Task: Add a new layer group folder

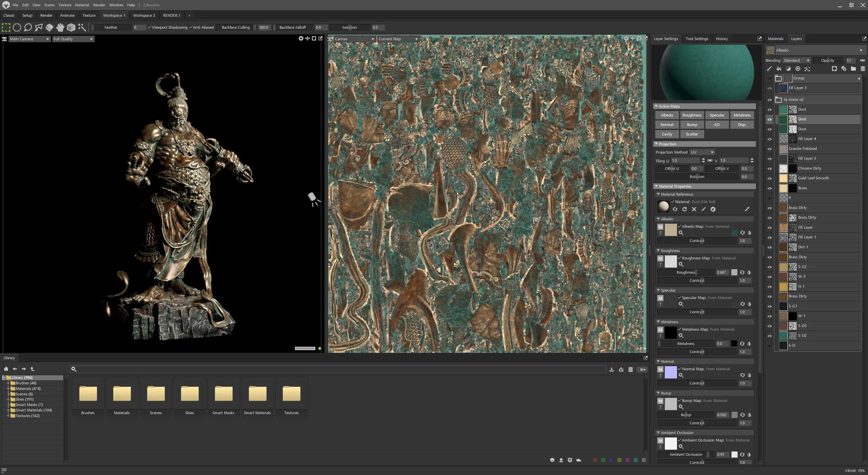Action: [853, 69]
